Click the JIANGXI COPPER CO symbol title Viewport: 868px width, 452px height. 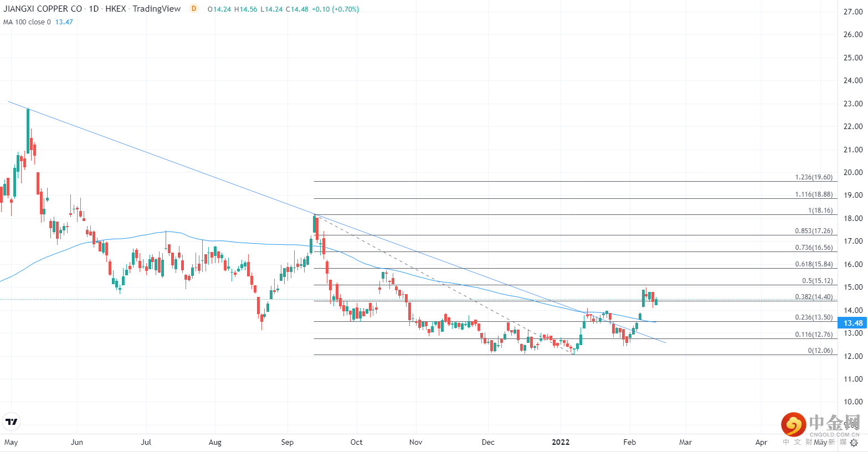pos(43,9)
